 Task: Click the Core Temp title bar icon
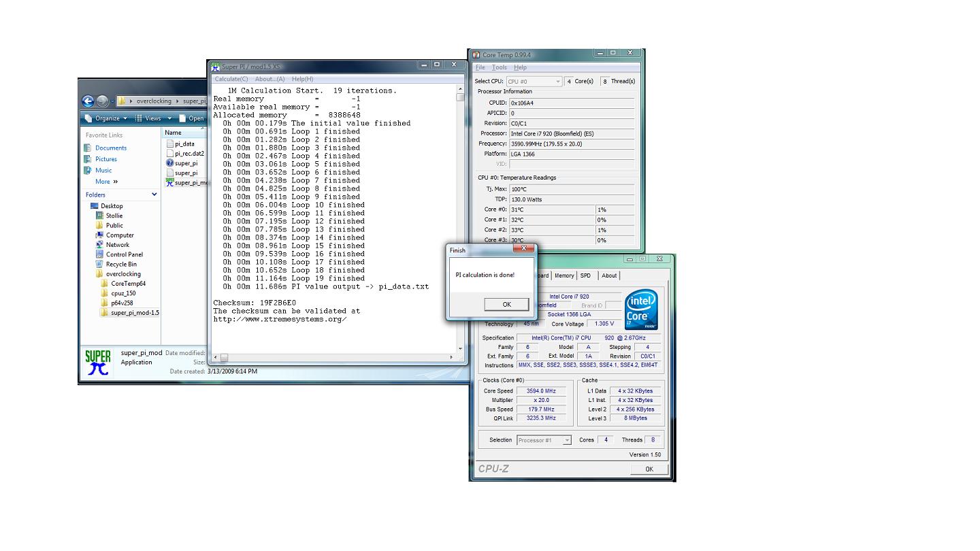[x=476, y=54]
